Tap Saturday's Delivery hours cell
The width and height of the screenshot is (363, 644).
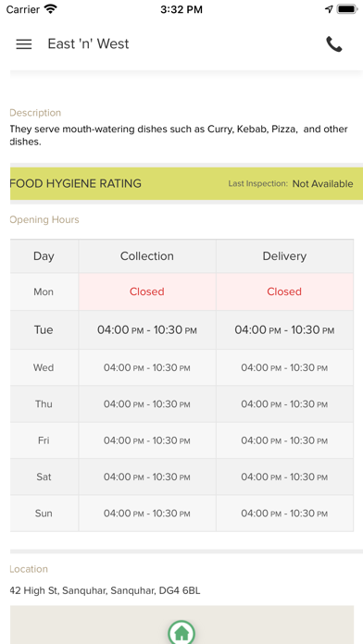(284, 477)
